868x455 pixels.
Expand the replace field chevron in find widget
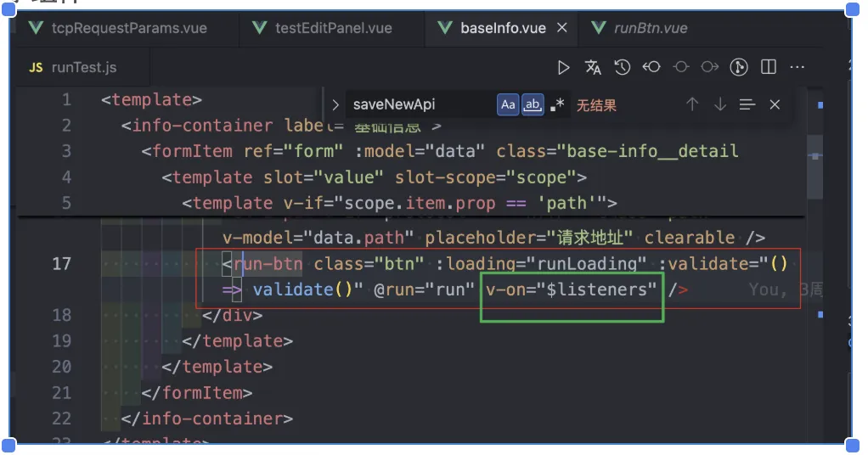(335, 105)
